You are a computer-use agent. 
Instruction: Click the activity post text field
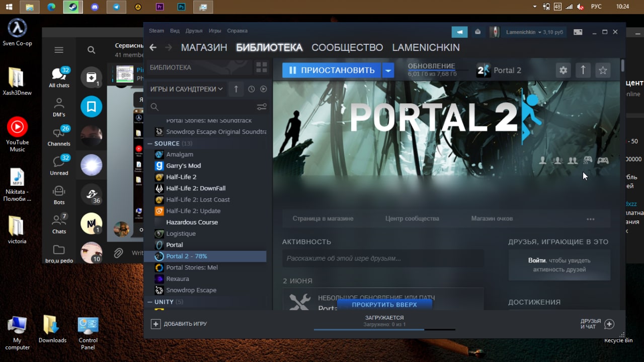[x=383, y=258]
